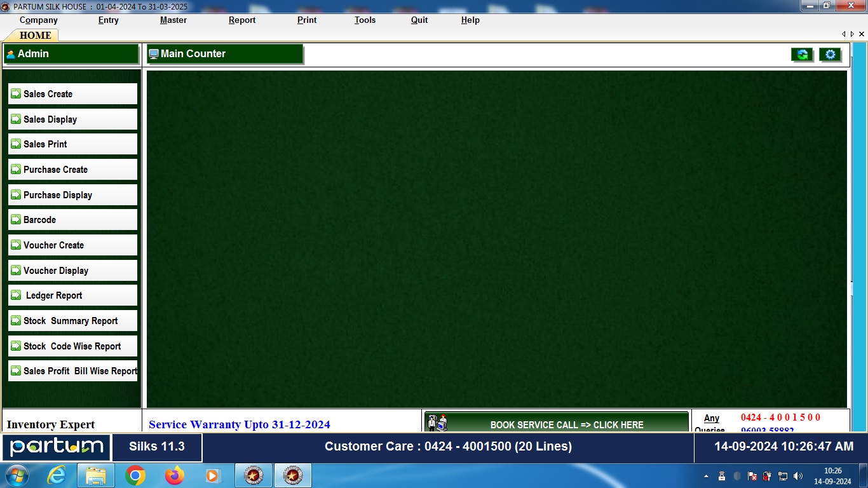This screenshot has height=488, width=868.
Task: Click the arrow icon beside Barcode
Action: (x=16, y=219)
